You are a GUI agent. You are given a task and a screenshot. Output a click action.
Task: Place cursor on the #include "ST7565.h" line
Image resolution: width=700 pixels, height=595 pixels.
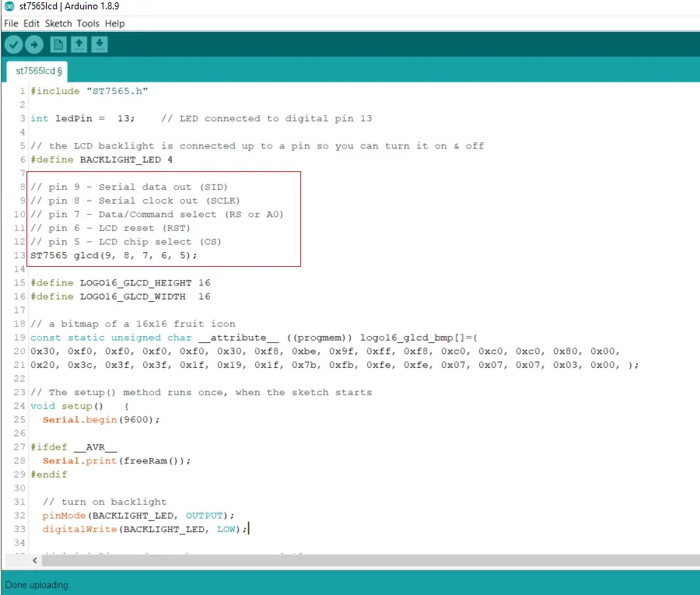click(89, 91)
